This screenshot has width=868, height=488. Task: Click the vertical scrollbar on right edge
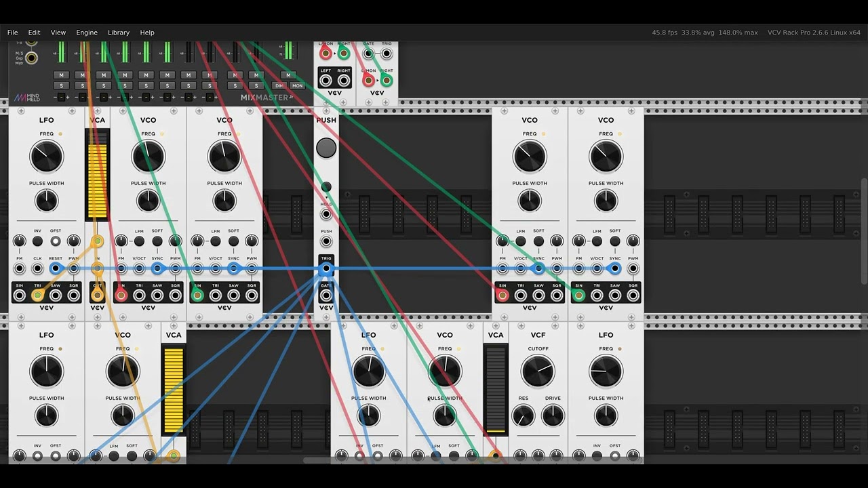[863, 232]
